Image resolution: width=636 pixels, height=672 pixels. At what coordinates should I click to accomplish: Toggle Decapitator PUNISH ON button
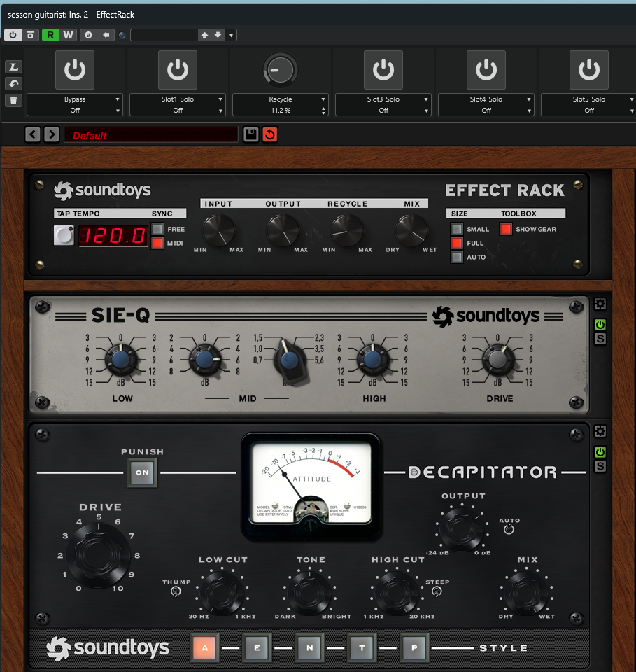click(x=142, y=472)
